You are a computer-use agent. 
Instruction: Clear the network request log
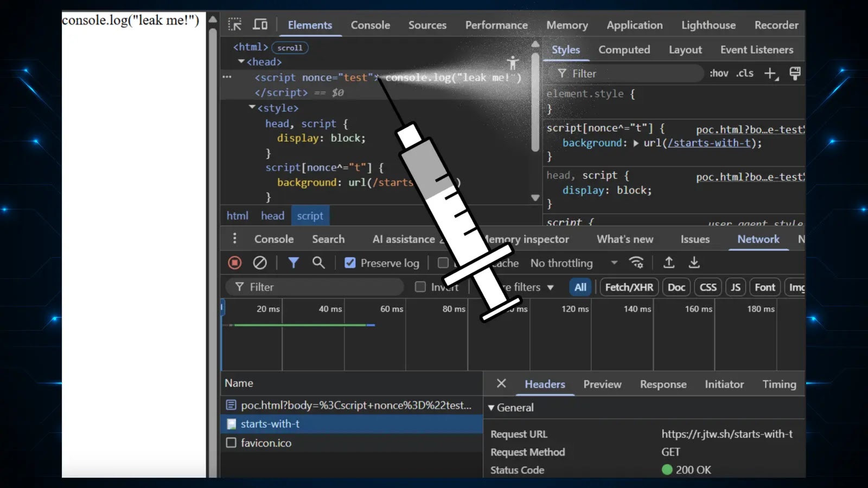[x=260, y=262]
